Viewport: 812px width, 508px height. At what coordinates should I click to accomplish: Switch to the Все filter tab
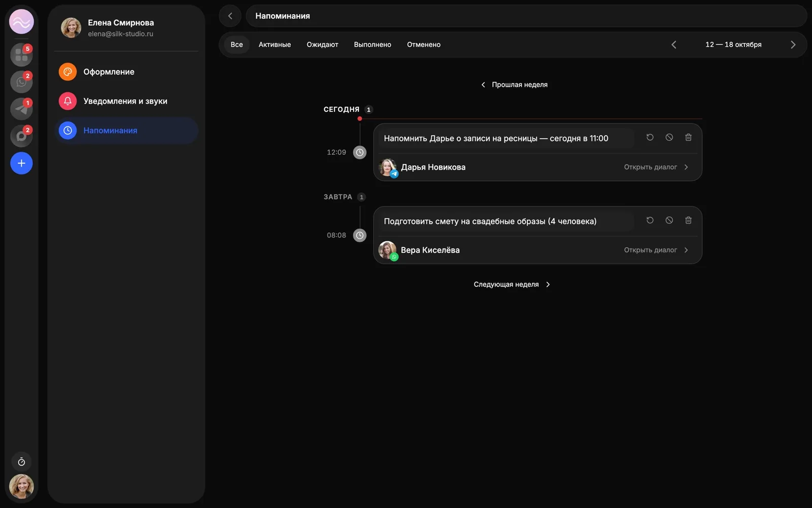(236, 45)
